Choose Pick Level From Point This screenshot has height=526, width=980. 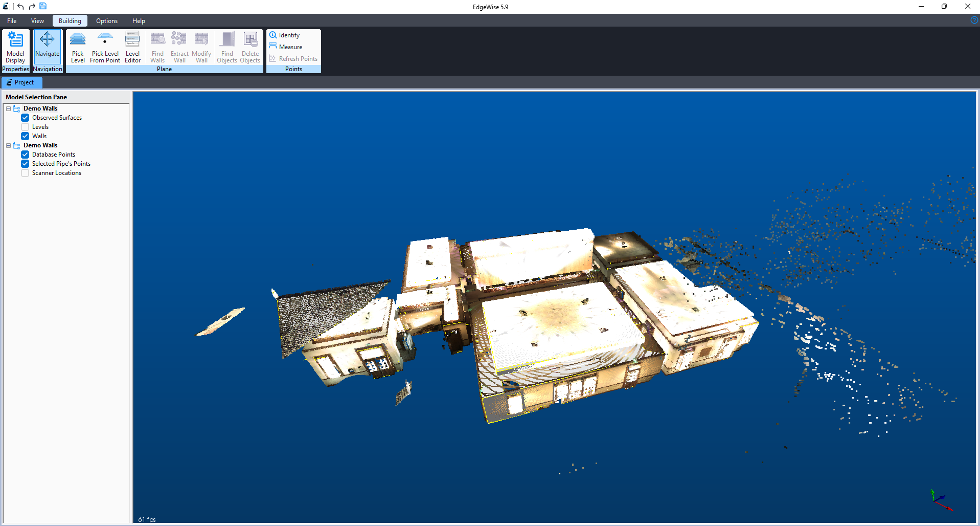click(105, 47)
